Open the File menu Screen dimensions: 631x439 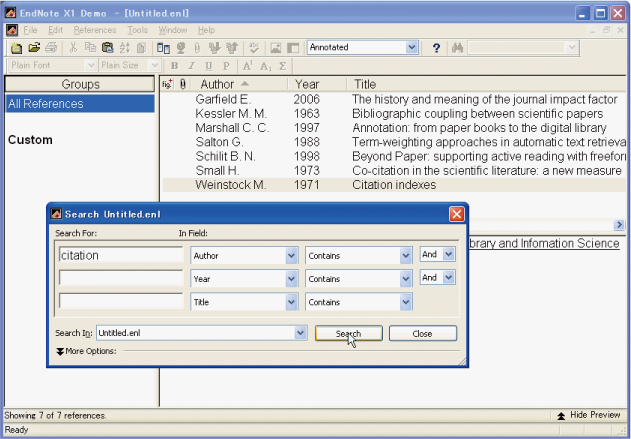coord(30,30)
